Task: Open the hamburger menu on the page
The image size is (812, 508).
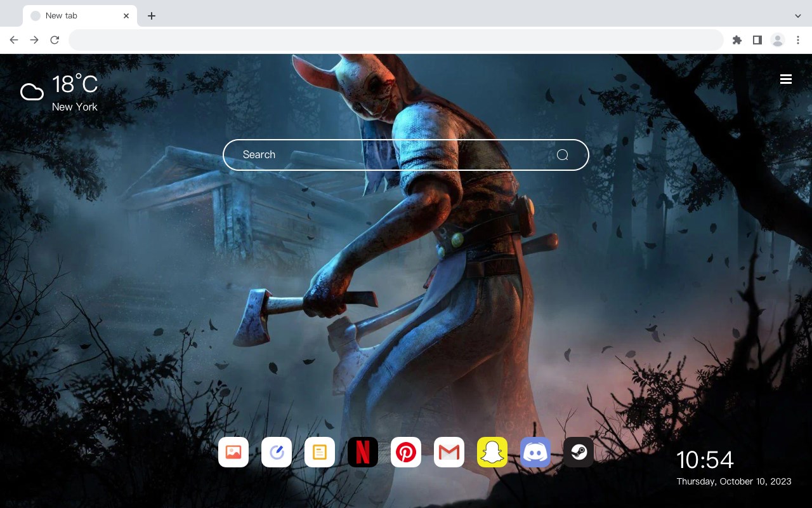Action: [x=786, y=79]
